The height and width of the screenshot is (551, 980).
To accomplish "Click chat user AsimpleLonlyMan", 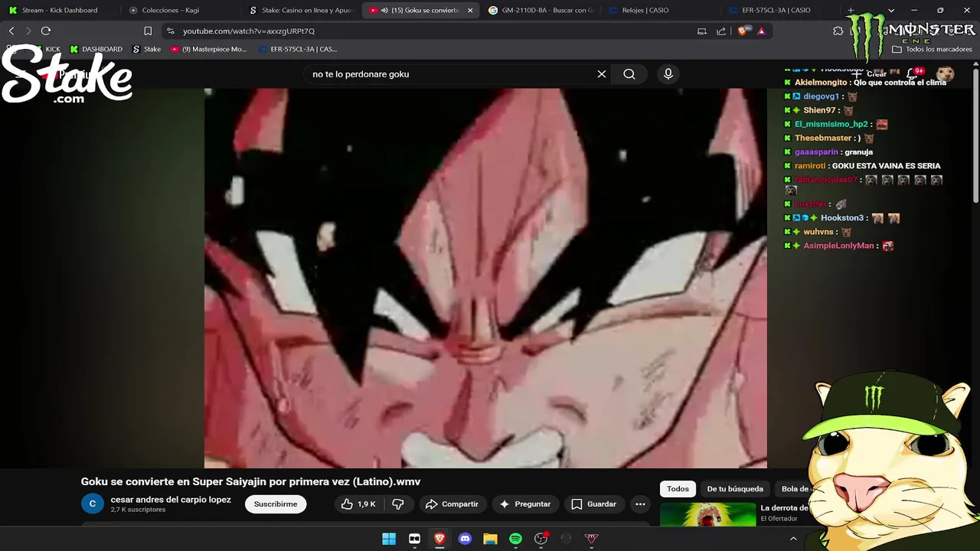I will (x=838, y=246).
